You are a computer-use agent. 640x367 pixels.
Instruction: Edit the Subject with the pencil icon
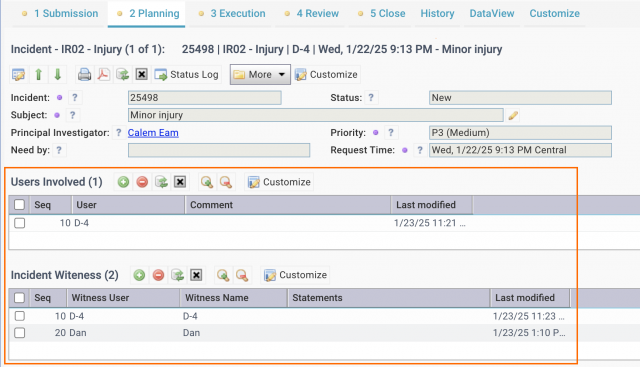513,116
